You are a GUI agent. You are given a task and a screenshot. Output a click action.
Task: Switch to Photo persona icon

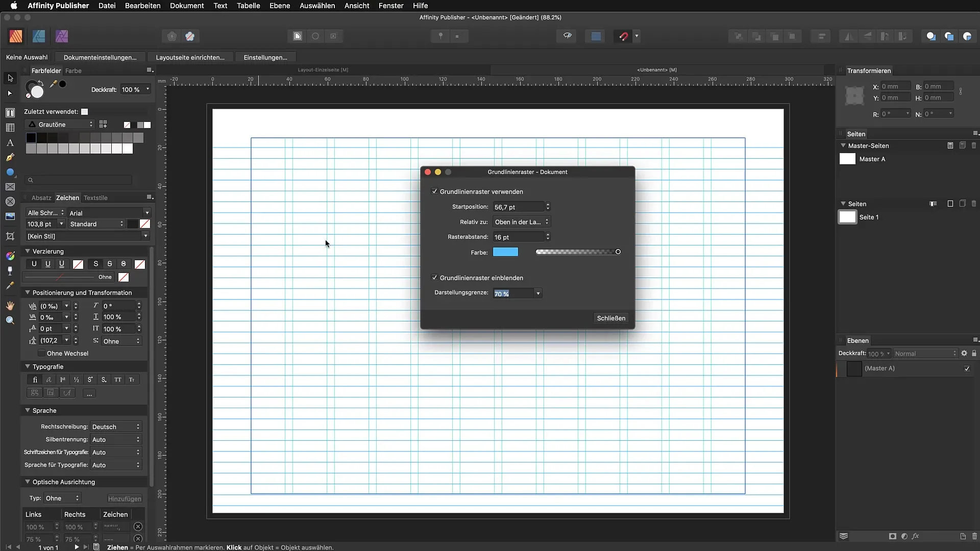[x=62, y=36]
